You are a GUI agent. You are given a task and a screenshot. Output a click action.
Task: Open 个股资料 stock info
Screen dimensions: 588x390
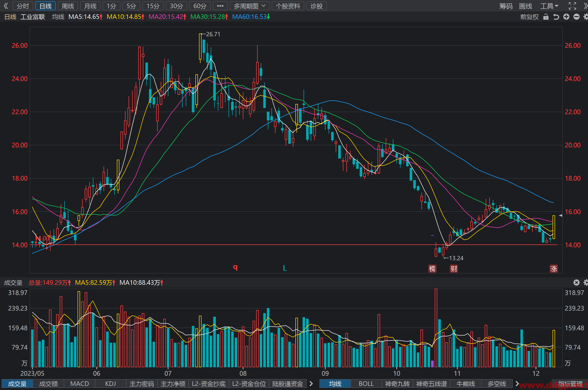288,6
